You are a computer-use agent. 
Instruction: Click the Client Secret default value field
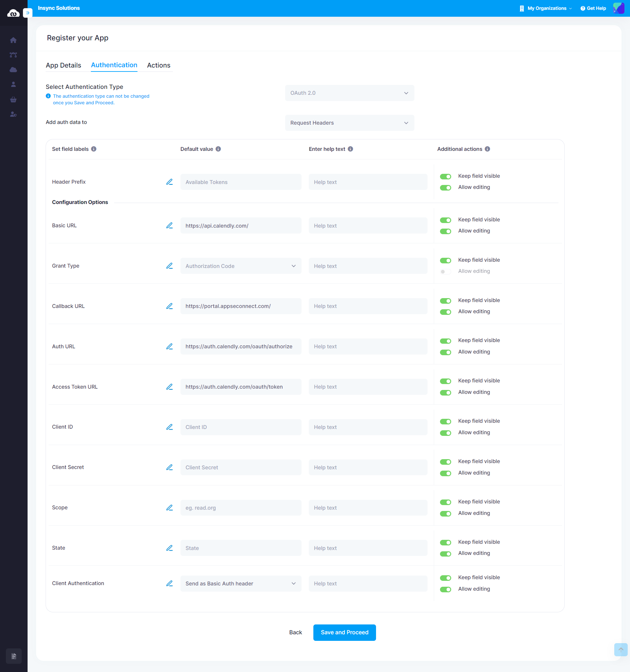241,467
